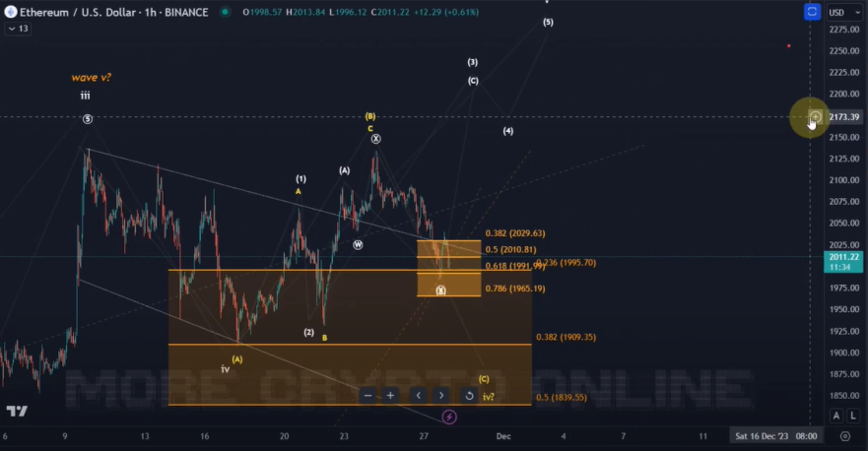Select the 0.5 (1839.55) fib level label
The image size is (868, 451).
pyautogui.click(x=562, y=397)
